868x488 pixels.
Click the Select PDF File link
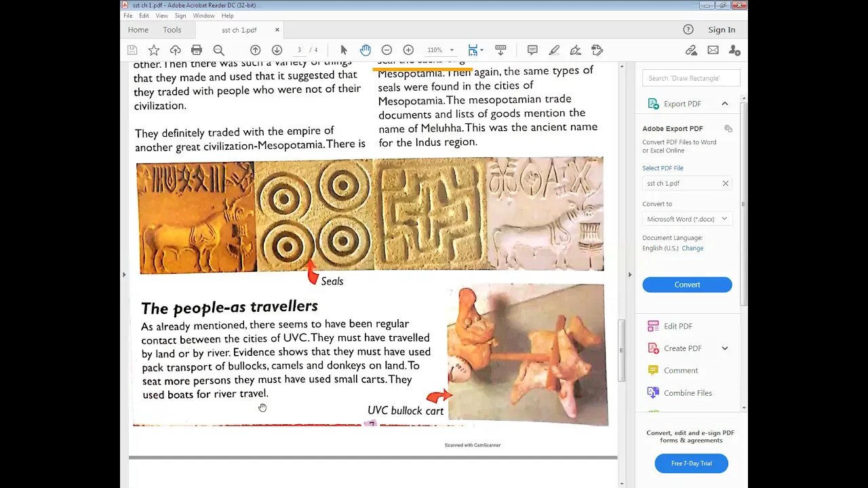point(663,168)
